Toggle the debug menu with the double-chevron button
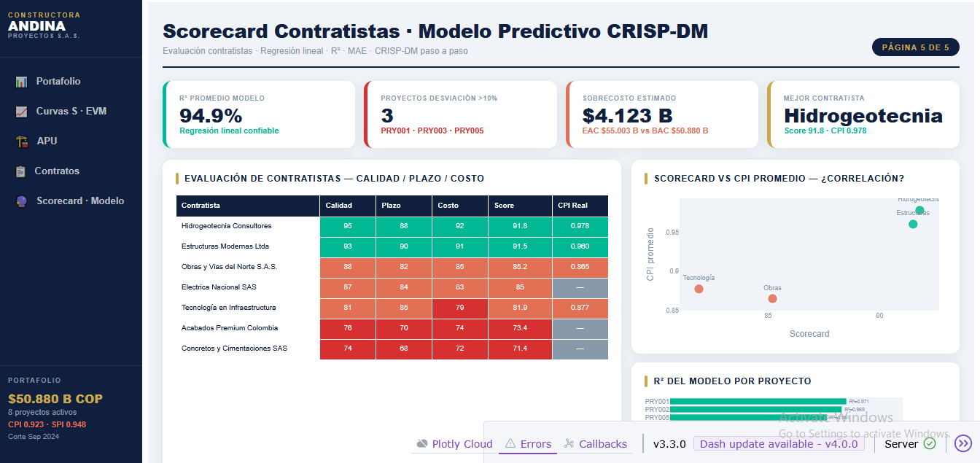 [961, 443]
